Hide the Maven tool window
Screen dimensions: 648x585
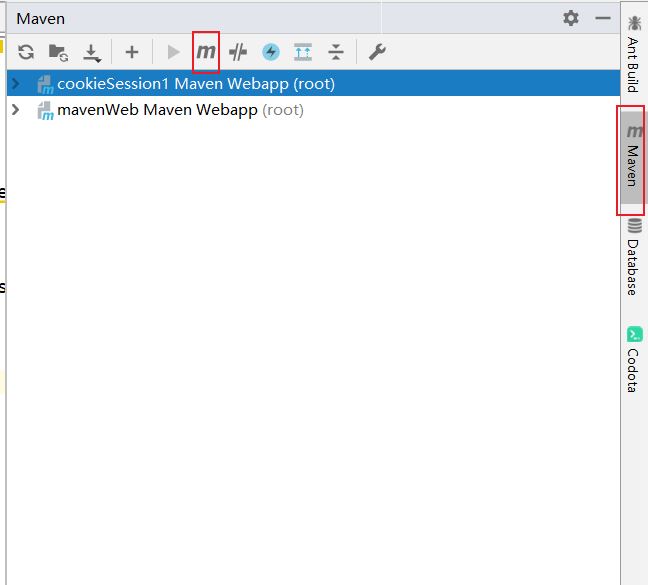click(x=603, y=18)
